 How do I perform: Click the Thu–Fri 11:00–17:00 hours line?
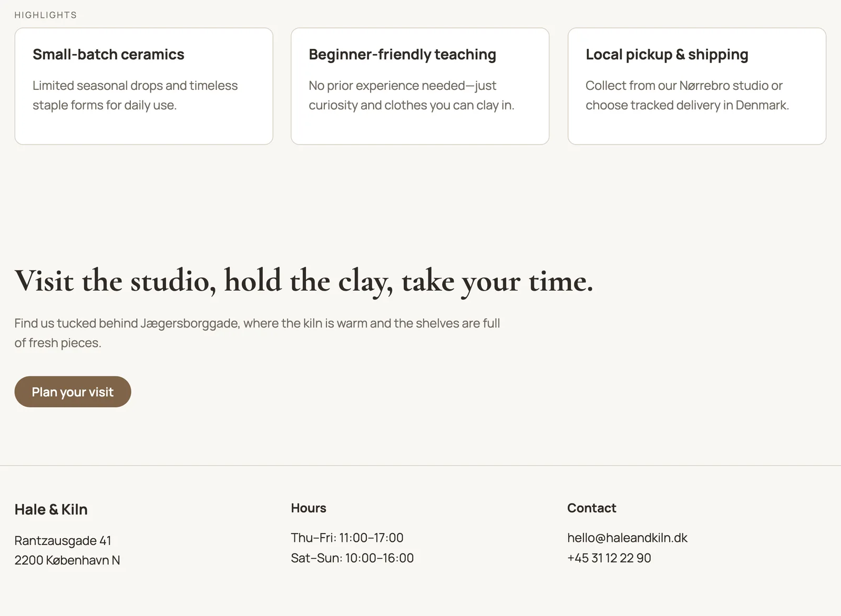[347, 538]
